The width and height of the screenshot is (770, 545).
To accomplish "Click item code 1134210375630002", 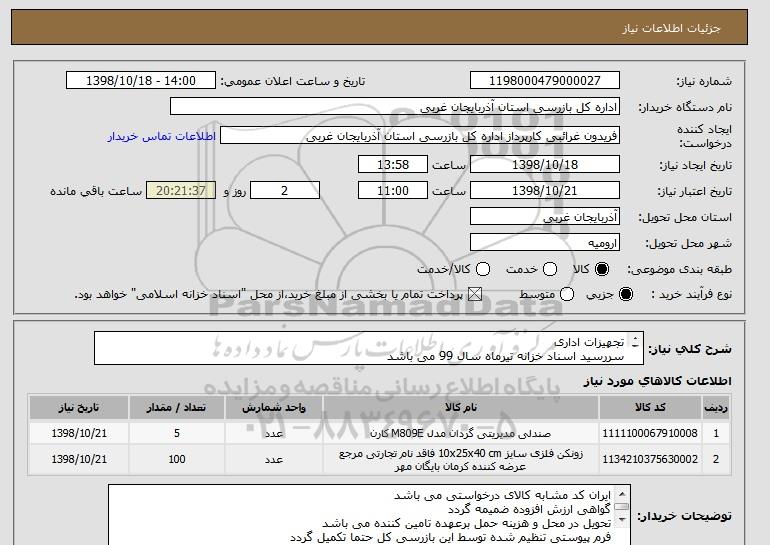I will [x=650, y=459].
